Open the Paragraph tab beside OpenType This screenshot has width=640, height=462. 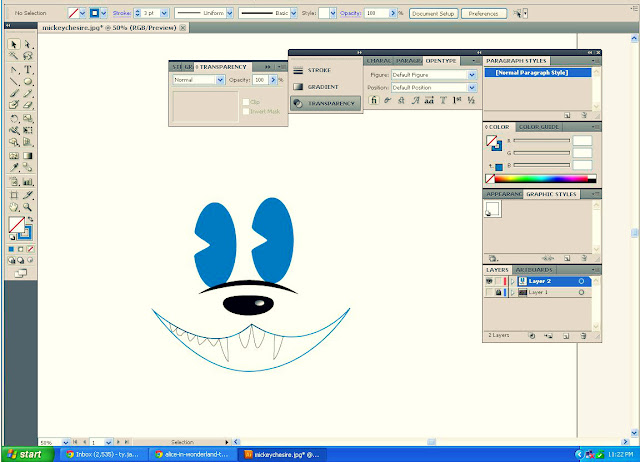[408, 61]
